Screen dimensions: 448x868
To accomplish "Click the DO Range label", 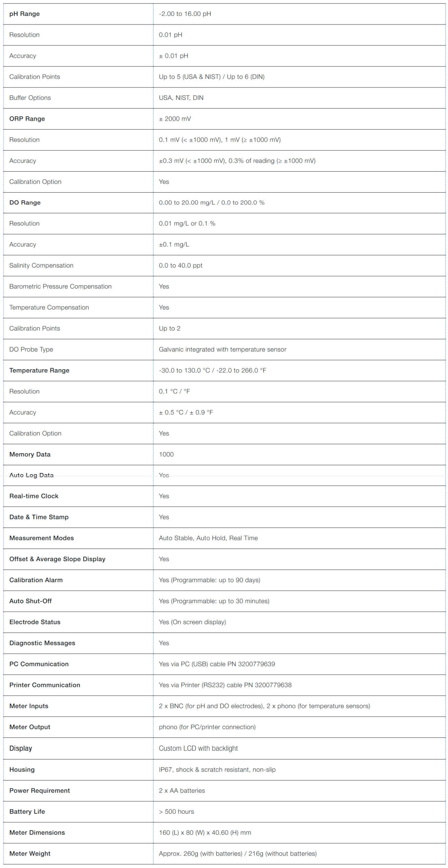I will [x=25, y=202].
